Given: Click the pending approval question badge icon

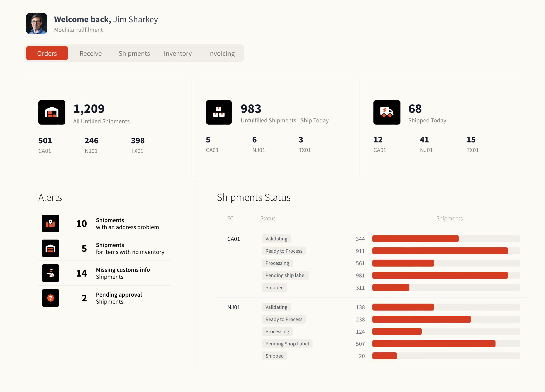Looking at the screenshot, I should (x=50, y=298).
